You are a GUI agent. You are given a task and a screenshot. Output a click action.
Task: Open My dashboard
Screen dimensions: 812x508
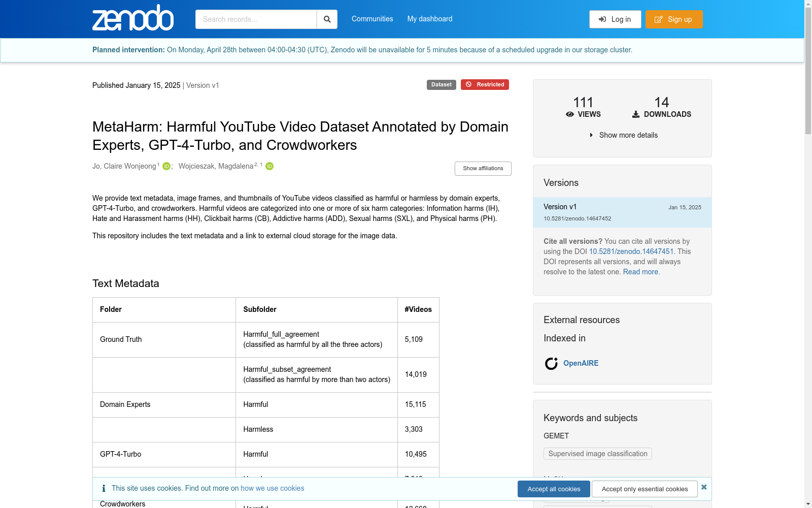pos(430,19)
